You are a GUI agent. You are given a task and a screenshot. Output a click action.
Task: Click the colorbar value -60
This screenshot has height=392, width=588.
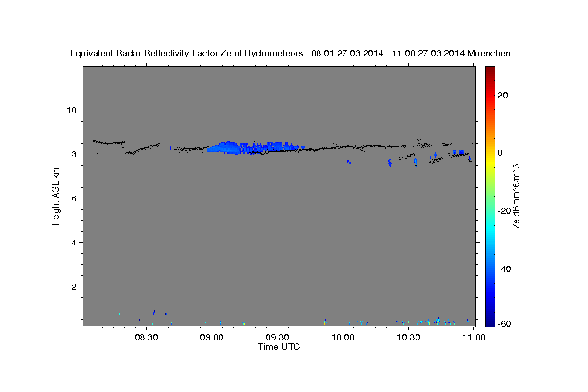point(505,323)
